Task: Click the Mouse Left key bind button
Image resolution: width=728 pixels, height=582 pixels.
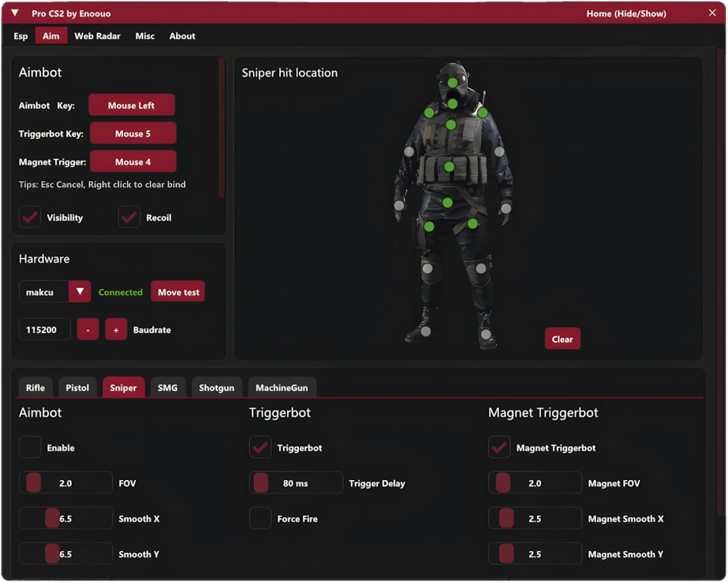Action: [x=131, y=105]
